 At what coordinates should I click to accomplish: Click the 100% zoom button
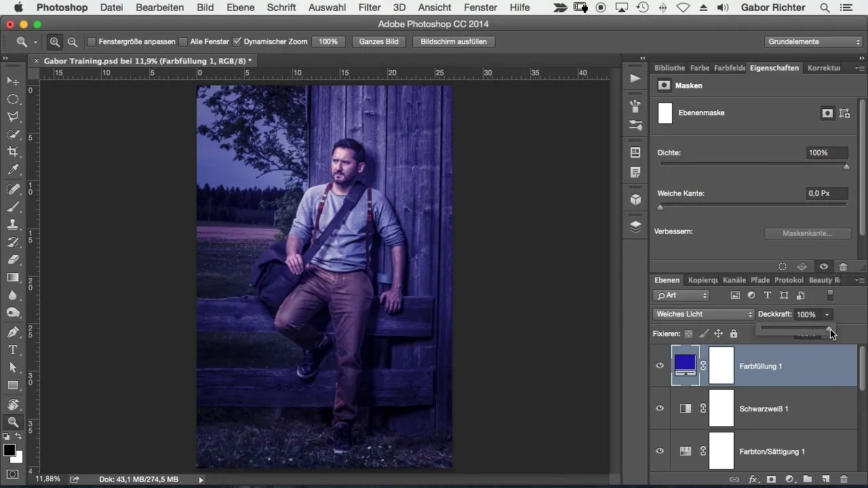coord(328,41)
